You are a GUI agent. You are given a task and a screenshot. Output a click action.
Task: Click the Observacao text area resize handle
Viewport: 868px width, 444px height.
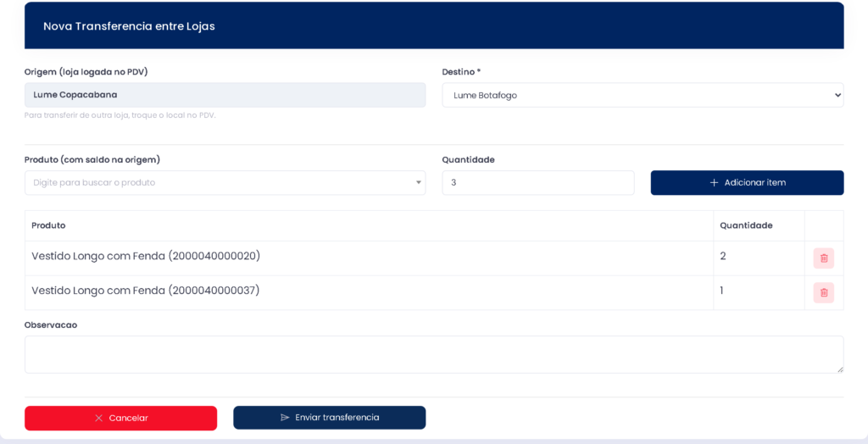(x=840, y=369)
